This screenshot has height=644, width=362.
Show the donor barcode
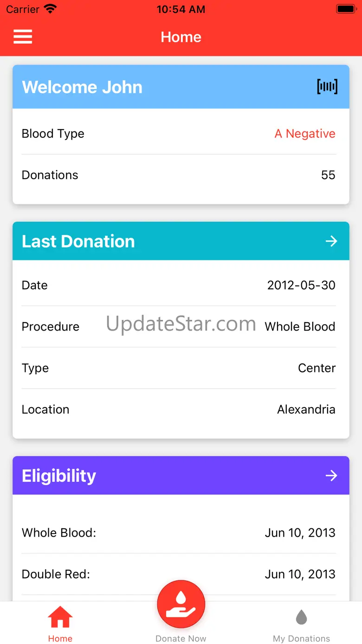point(327,87)
